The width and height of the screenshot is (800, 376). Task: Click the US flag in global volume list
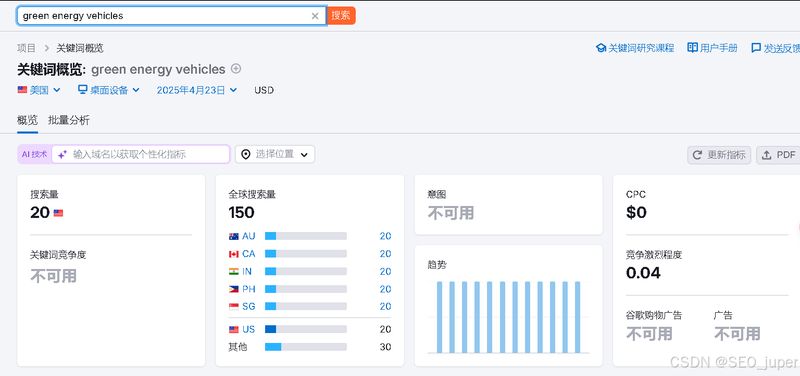(x=234, y=329)
